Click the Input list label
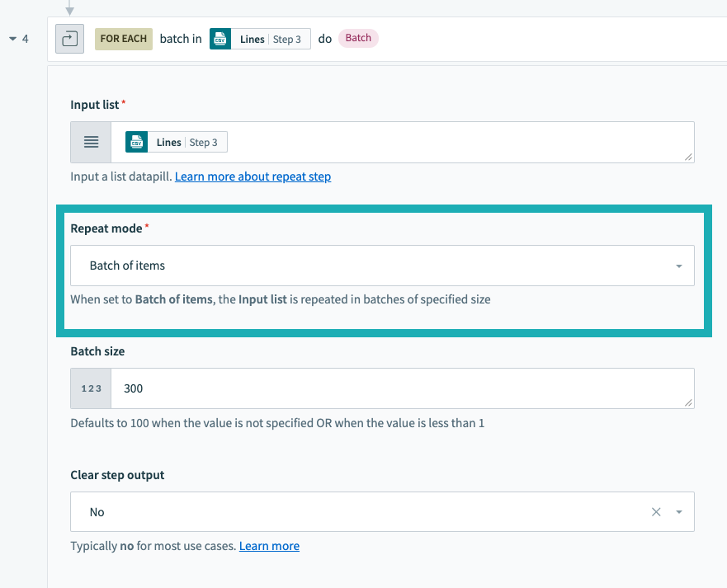Image resolution: width=727 pixels, height=588 pixels. tap(95, 105)
